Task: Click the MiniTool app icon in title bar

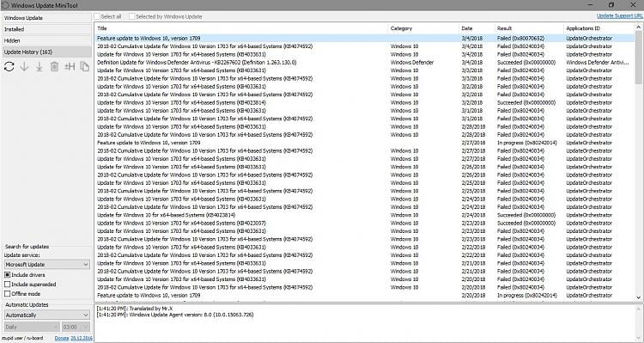Action: (5, 5)
